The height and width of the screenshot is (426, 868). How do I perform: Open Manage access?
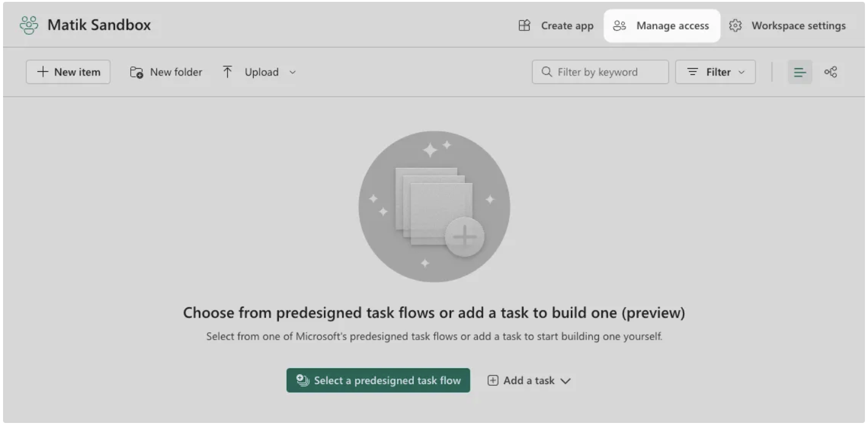coord(662,26)
